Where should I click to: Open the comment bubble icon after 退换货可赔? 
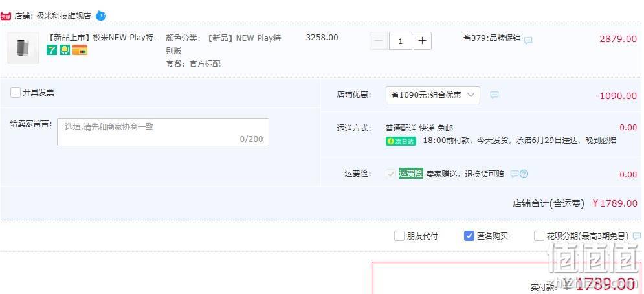point(514,174)
